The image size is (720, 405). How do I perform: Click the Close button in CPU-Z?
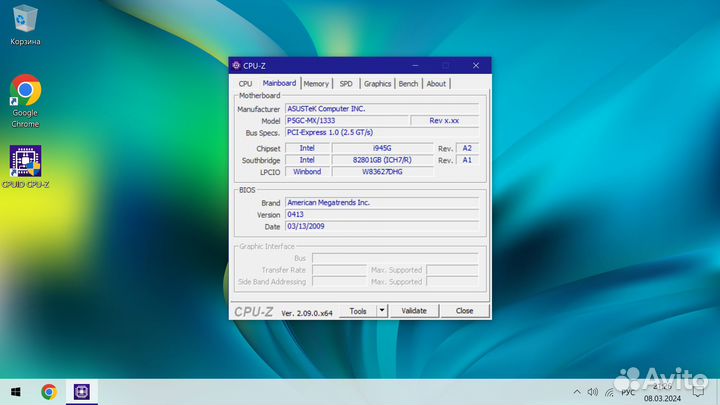click(464, 311)
